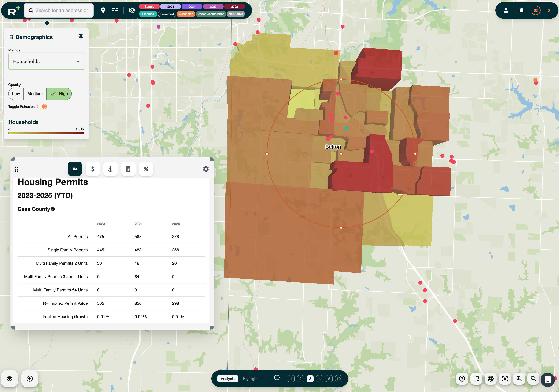The height and width of the screenshot is (392, 559).
Task: Select the 5 mile radius option
Action: 329,379
